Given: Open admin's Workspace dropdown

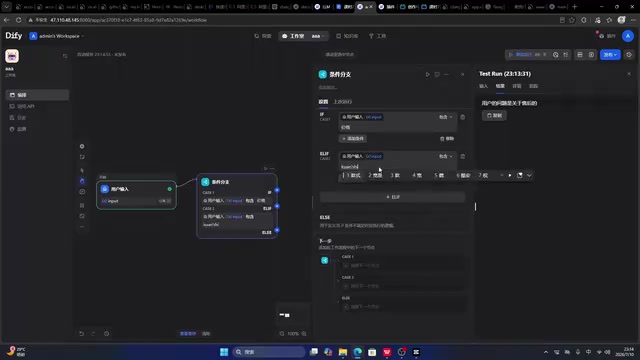Looking at the screenshot, I should click(x=57, y=36).
